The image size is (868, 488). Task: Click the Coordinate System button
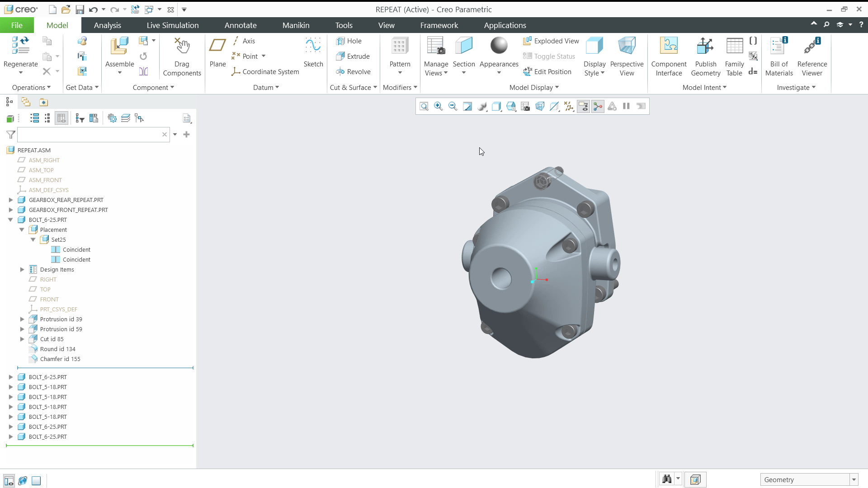pyautogui.click(x=265, y=72)
